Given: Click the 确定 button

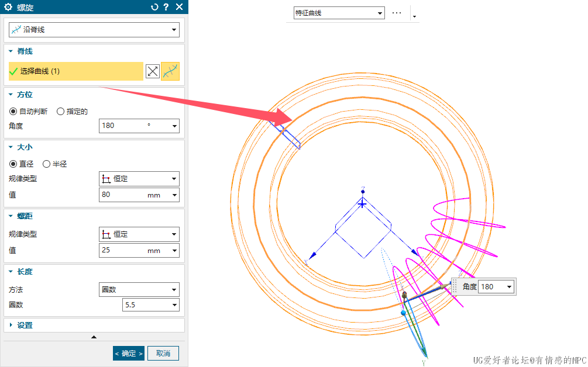Looking at the screenshot, I should (128, 354).
